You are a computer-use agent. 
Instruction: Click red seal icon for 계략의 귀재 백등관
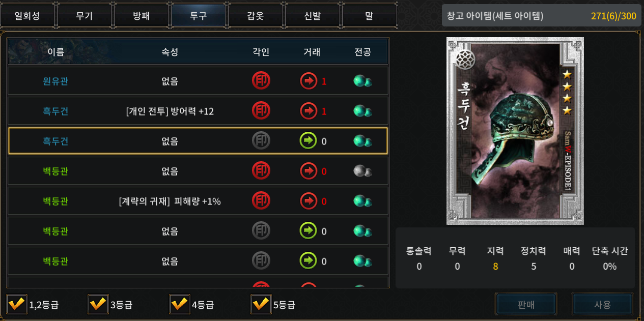point(261,201)
